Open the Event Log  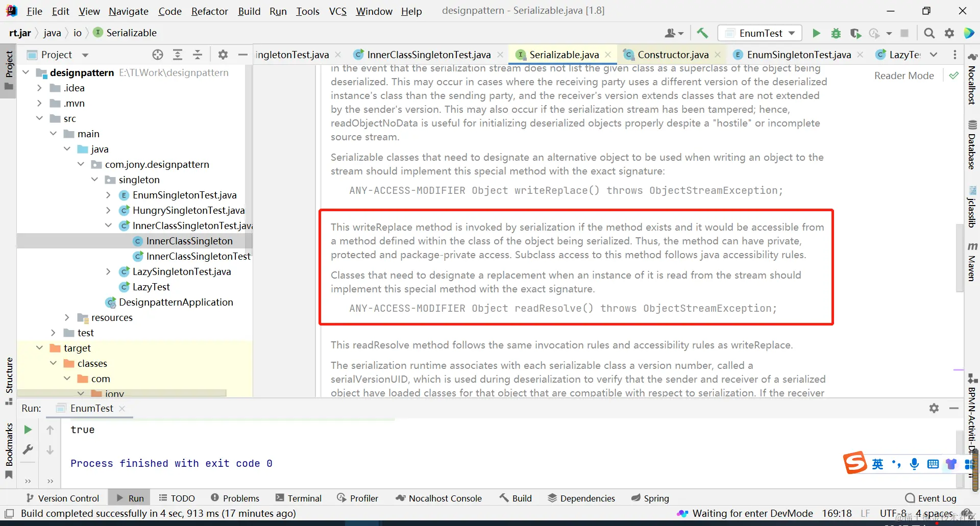click(930, 498)
